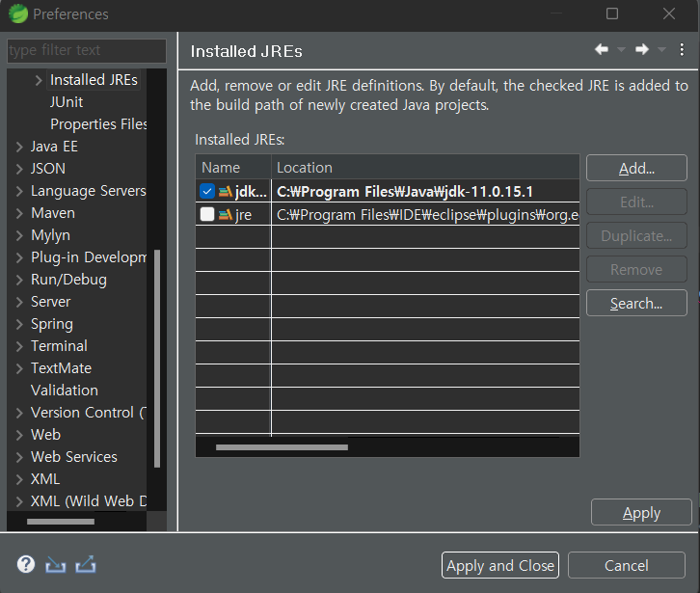700x593 pixels.
Task: Click the JRE table horizontal scrollbar
Action: tap(282, 447)
